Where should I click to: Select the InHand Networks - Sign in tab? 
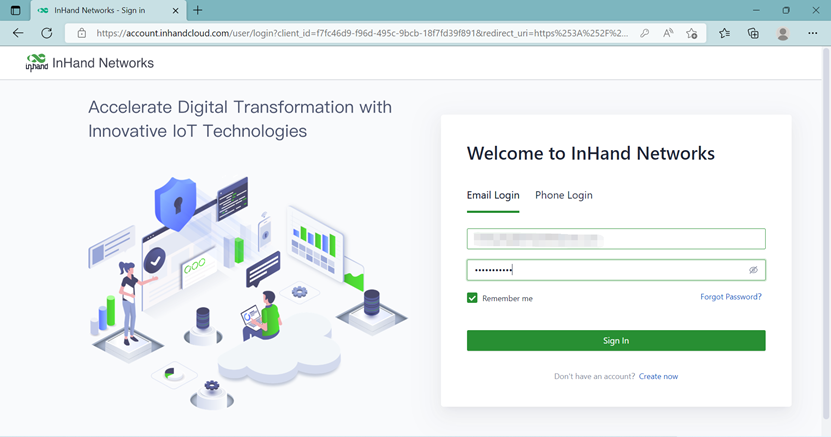(108, 10)
